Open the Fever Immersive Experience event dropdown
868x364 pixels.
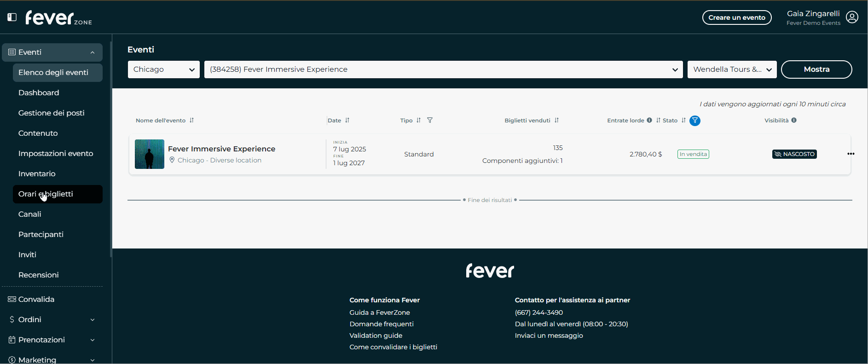[x=444, y=69]
